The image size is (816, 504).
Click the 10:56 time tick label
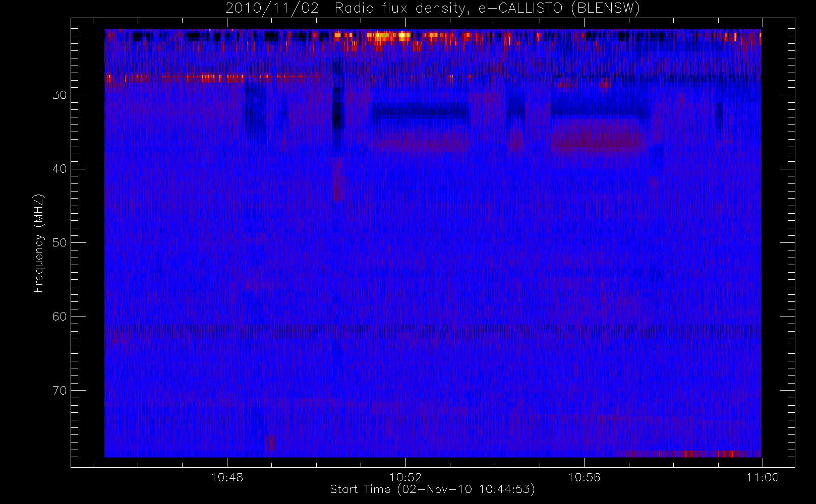coord(584,477)
